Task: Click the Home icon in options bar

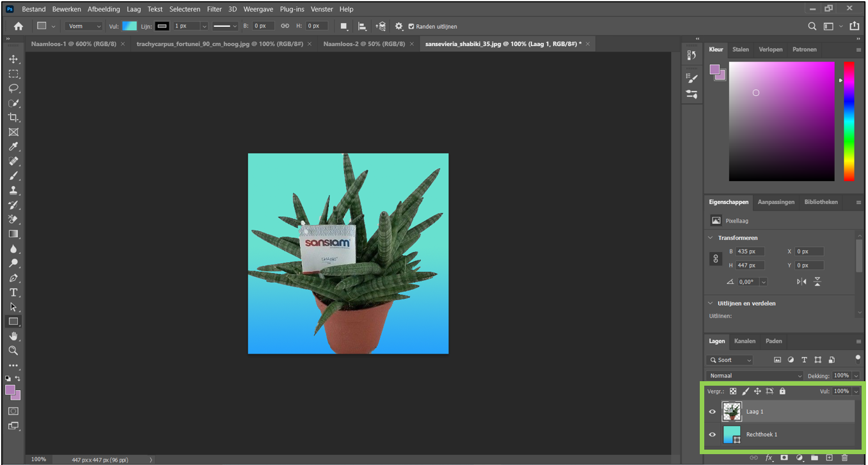Action: (x=19, y=26)
